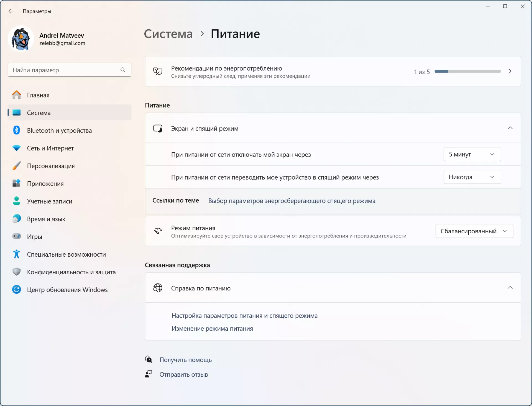This screenshot has width=532, height=406.
Task: Open Настройка параметров питания и спящего режима link
Action: pyautogui.click(x=245, y=315)
